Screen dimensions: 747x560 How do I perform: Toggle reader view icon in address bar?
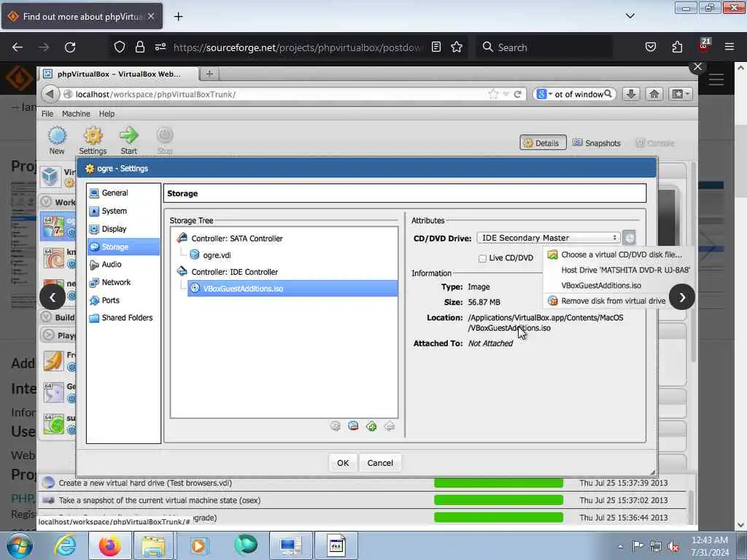(x=436, y=47)
